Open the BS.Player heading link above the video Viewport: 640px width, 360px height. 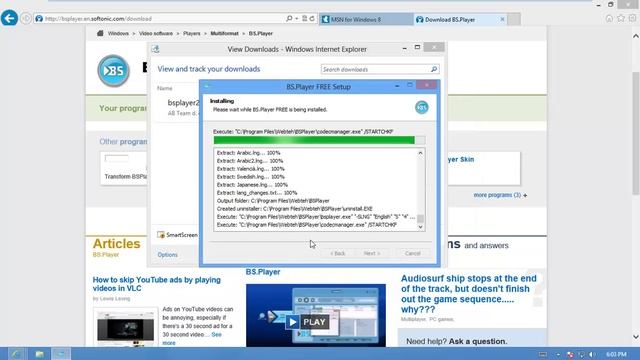[x=263, y=272]
